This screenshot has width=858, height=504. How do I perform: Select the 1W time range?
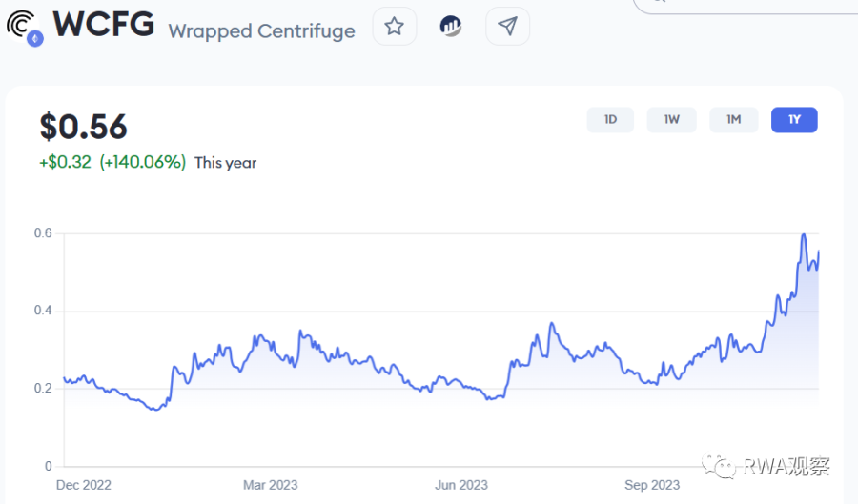click(671, 120)
